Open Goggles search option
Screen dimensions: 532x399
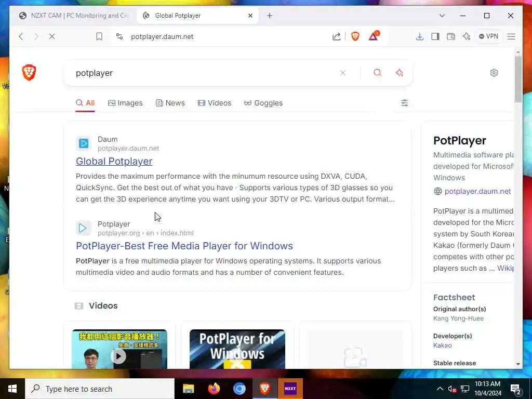(x=263, y=103)
